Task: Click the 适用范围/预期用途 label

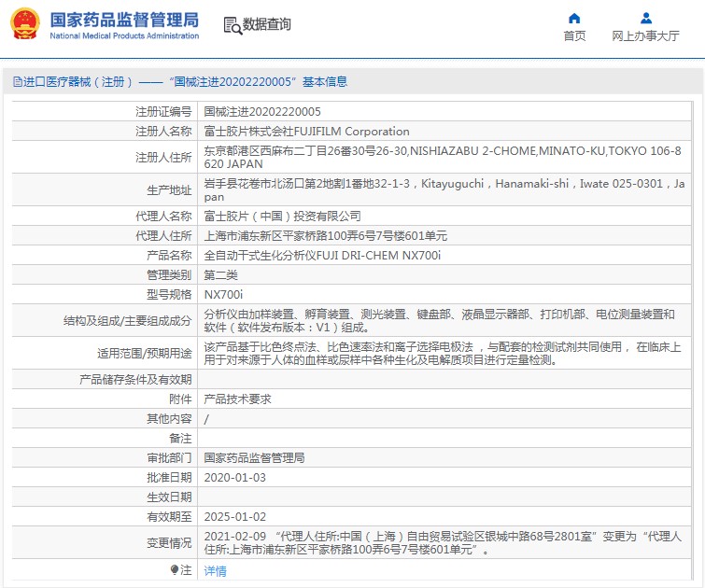Action: click(x=145, y=354)
